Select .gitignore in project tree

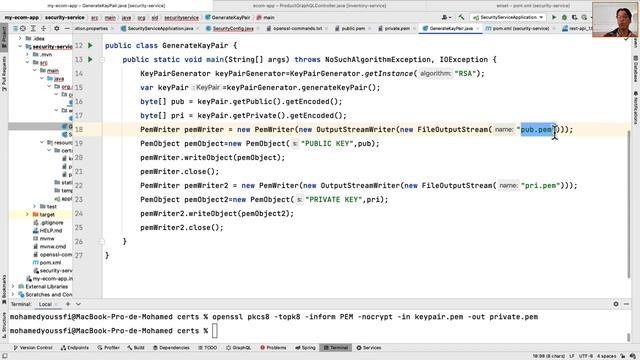click(52, 222)
